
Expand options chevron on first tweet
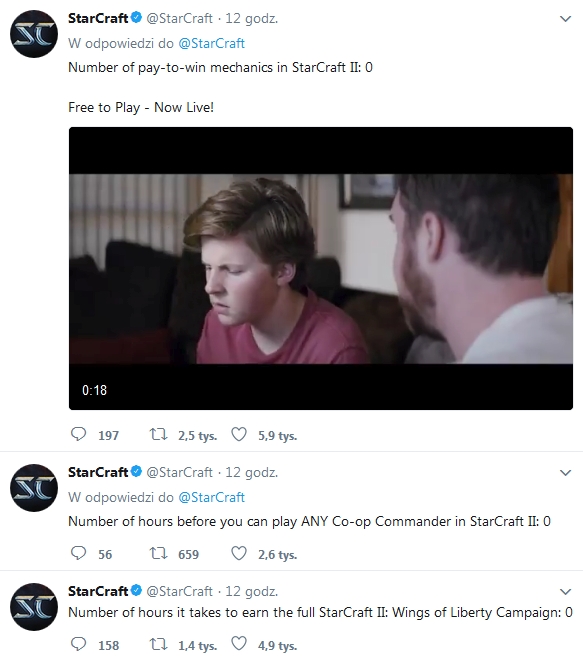point(566,19)
